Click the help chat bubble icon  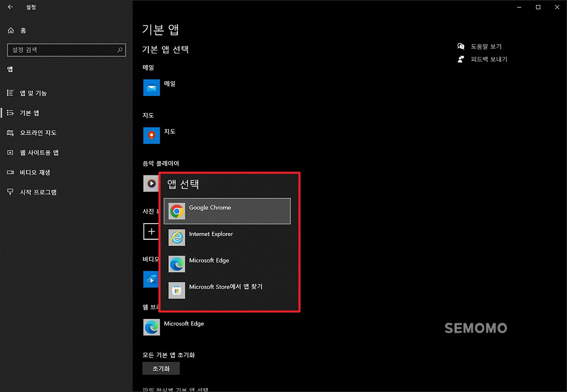(461, 47)
